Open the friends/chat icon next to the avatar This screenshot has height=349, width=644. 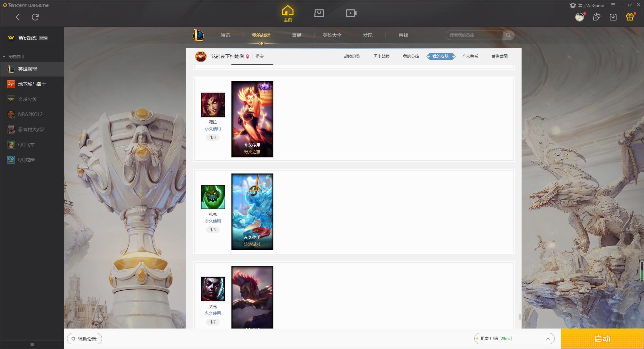pos(596,17)
